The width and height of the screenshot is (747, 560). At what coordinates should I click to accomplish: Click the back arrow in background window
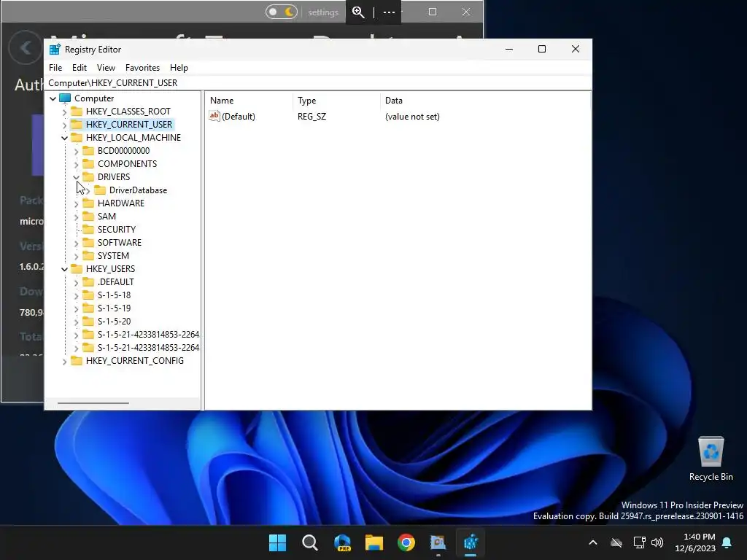pos(26,47)
